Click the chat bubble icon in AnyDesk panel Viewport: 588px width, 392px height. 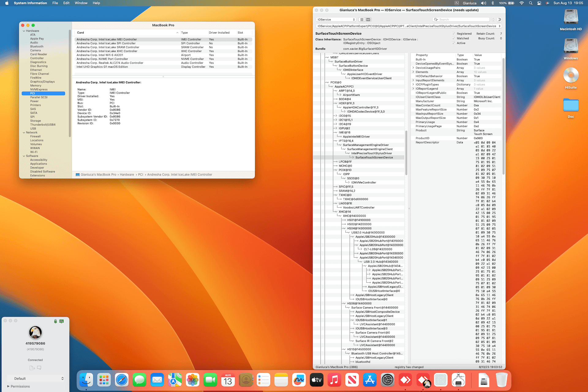(x=39, y=368)
